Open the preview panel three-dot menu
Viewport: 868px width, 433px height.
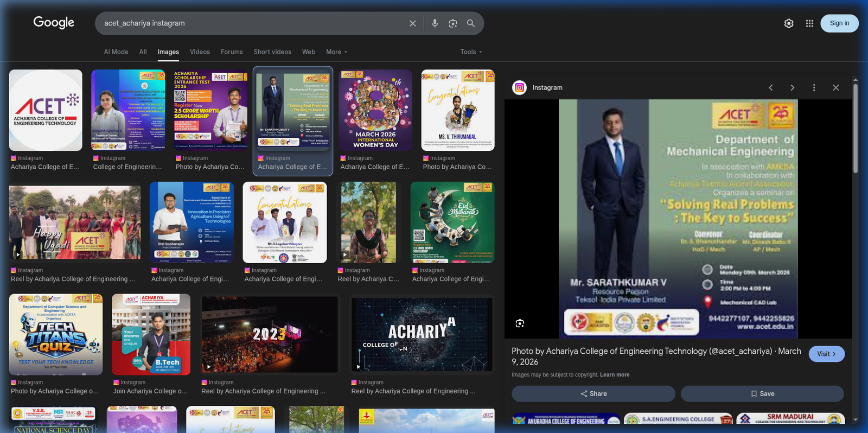click(x=814, y=87)
